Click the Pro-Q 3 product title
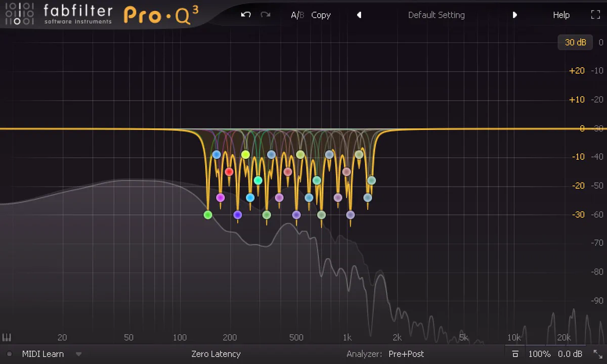 pyautogui.click(x=161, y=15)
